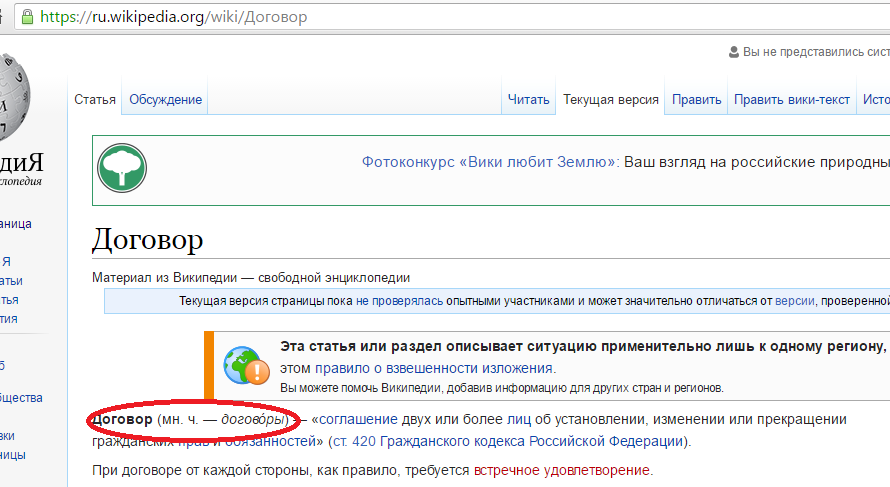Click the user silhouette icon at top
Screen dimensions: 890x487
click(734, 52)
